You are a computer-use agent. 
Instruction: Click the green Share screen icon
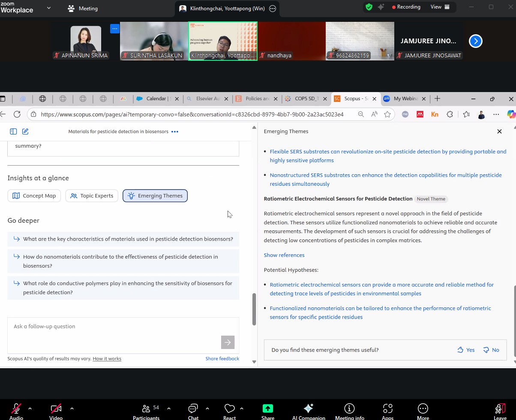267,409
